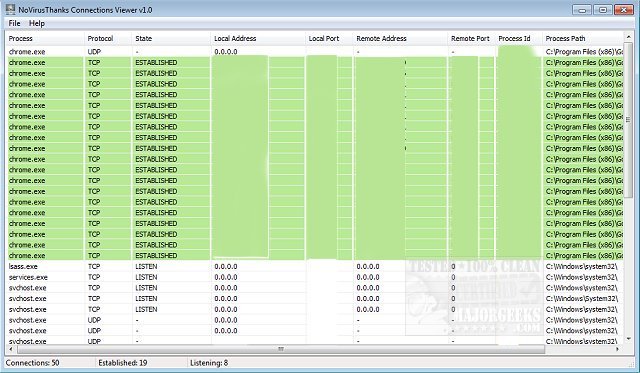
Task: Click the vertical scrollbar up arrow
Action: tap(629, 37)
